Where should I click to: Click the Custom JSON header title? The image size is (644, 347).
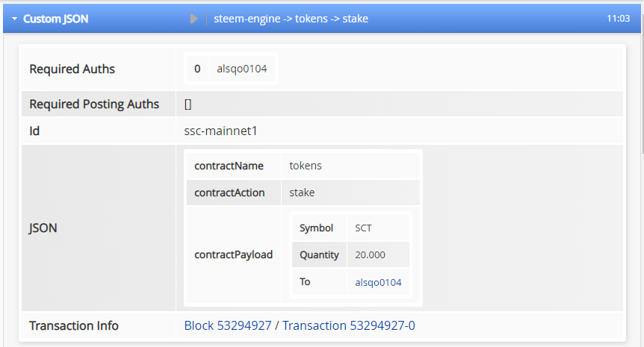click(x=55, y=19)
